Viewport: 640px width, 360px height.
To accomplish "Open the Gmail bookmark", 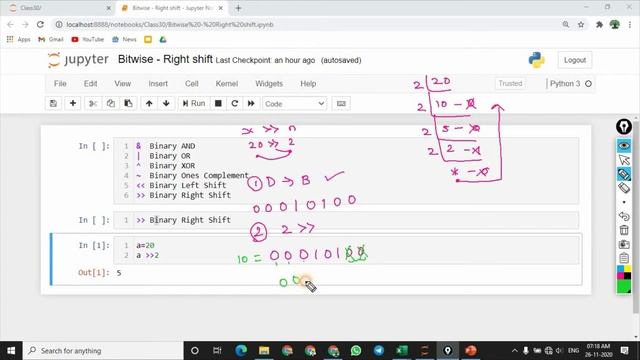I will [51, 40].
